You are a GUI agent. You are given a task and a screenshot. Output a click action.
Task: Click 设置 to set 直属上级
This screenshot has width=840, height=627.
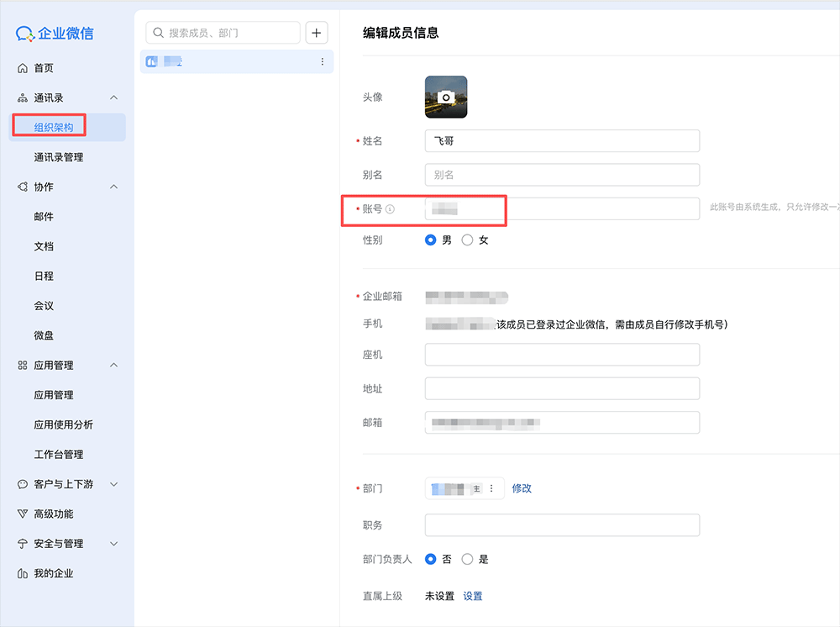[x=472, y=595]
